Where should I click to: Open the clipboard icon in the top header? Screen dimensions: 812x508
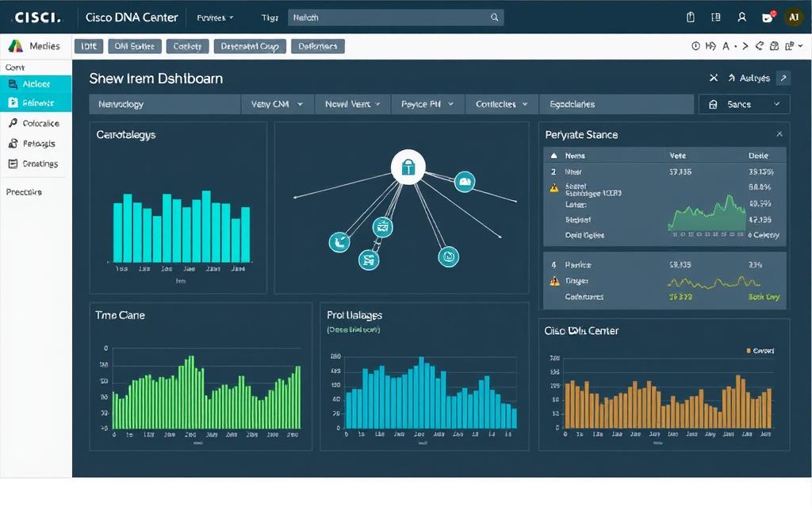pyautogui.click(x=691, y=17)
